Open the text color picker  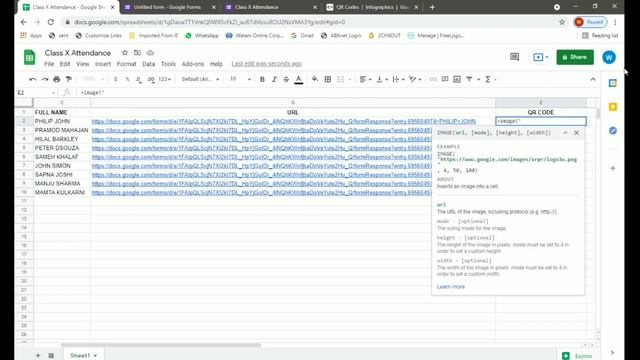(299, 79)
